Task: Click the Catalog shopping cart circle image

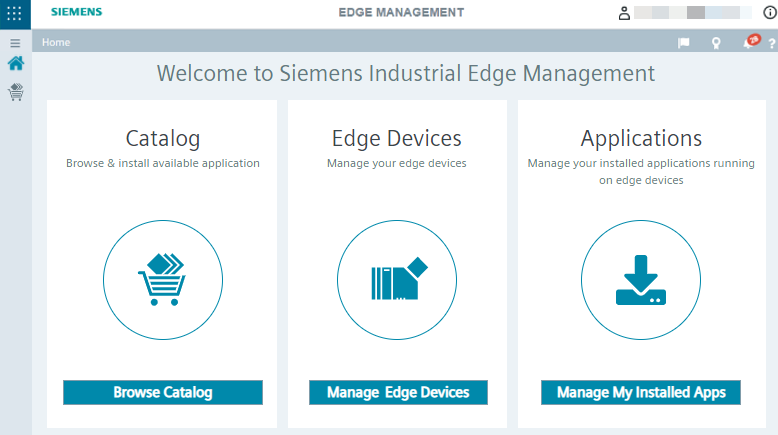Action: click(162, 280)
